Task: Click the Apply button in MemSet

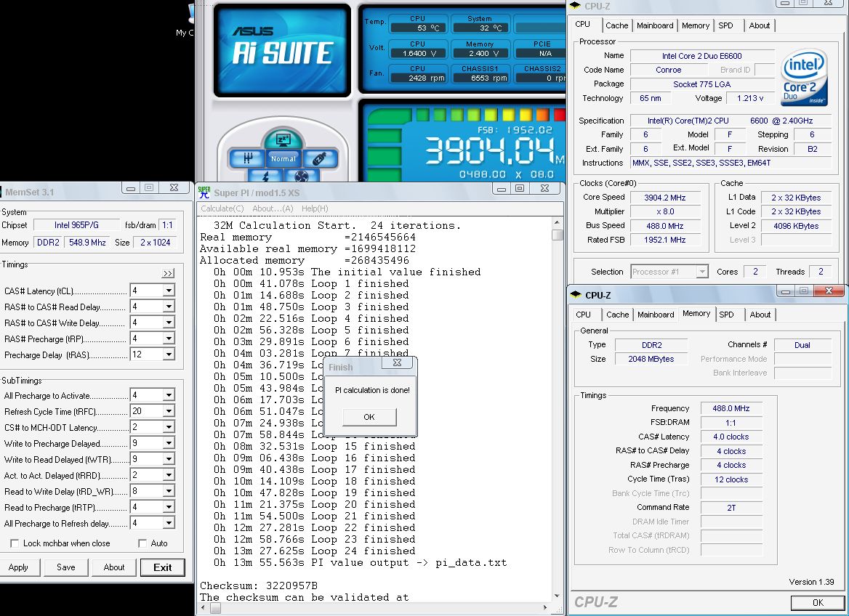Action: (18, 567)
